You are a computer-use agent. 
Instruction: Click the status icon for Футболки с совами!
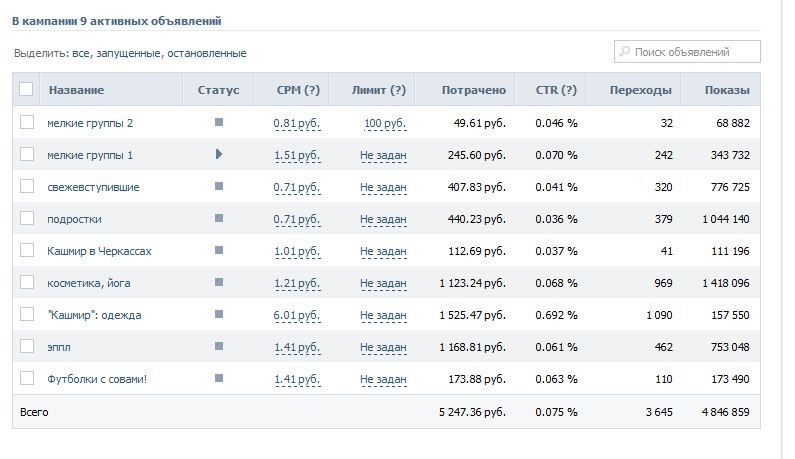pos(219,378)
